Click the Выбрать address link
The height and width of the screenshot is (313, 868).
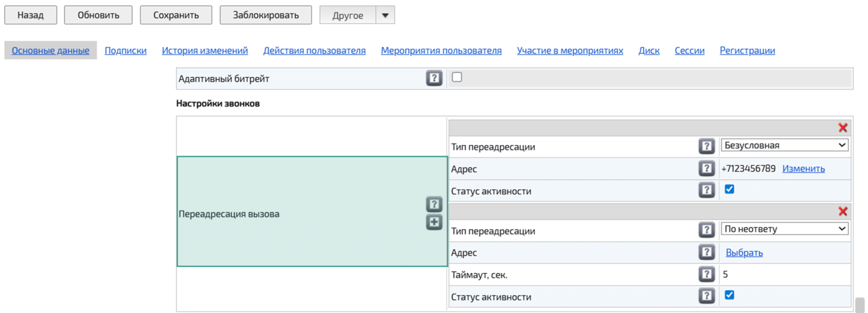click(x=744, y=253)
